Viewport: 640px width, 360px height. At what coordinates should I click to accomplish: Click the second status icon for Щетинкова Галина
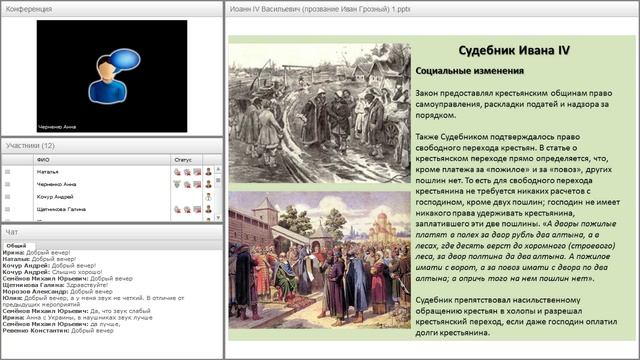tap(187, 209)
